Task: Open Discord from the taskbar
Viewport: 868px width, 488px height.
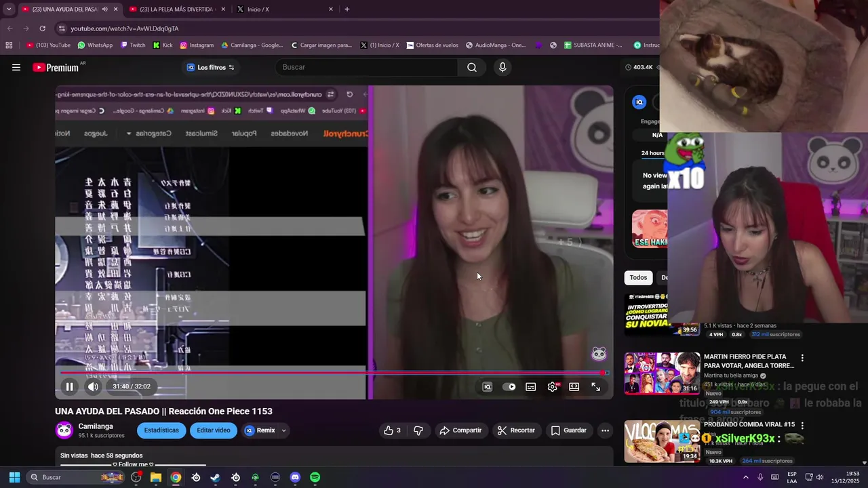Action: 295,477
